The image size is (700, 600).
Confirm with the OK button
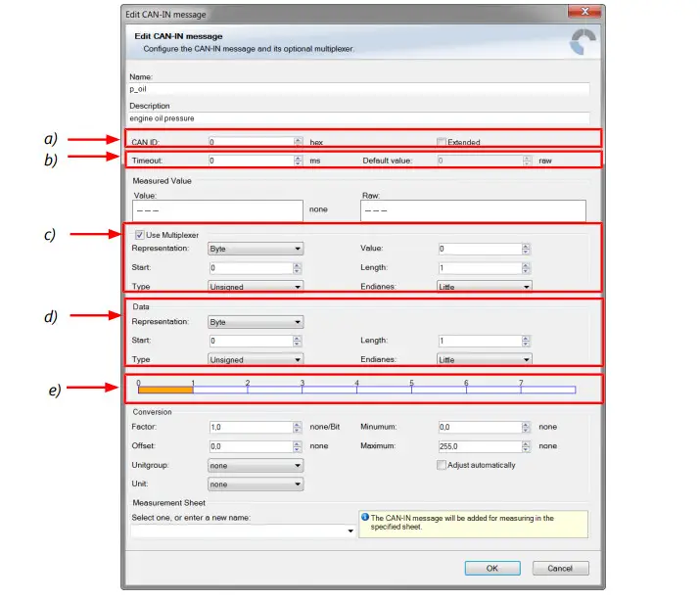tap(492, 569)
